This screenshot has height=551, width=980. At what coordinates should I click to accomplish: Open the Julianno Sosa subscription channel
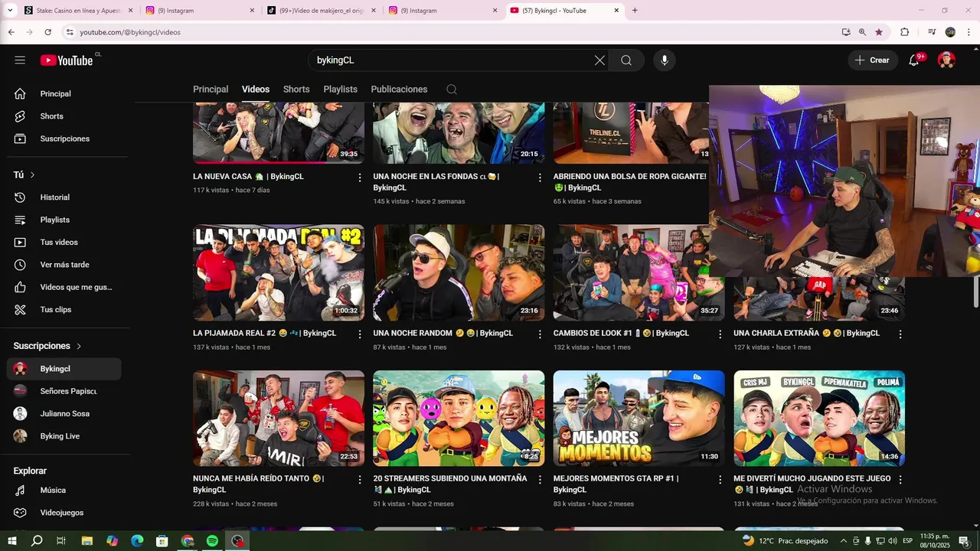point(64,414)
